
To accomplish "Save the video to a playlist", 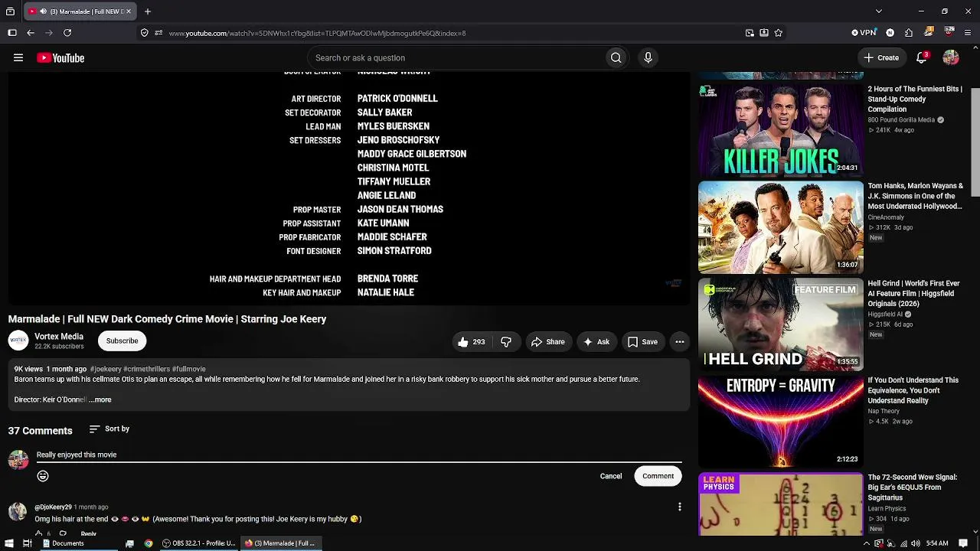I will pos(643,342).
